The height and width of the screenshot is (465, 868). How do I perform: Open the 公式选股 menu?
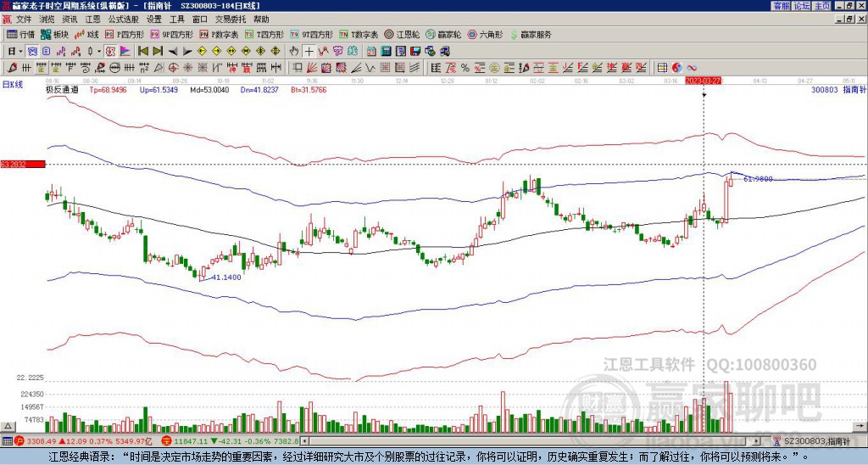tap(124, 20)
